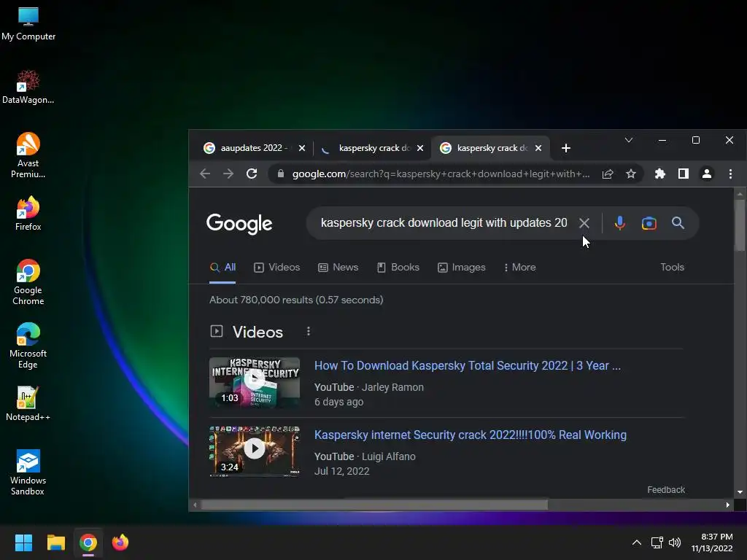The width and height of the screenshot is (747, 560).
Task: Switch to Images results tab
Action: click(x=461, y=267)
